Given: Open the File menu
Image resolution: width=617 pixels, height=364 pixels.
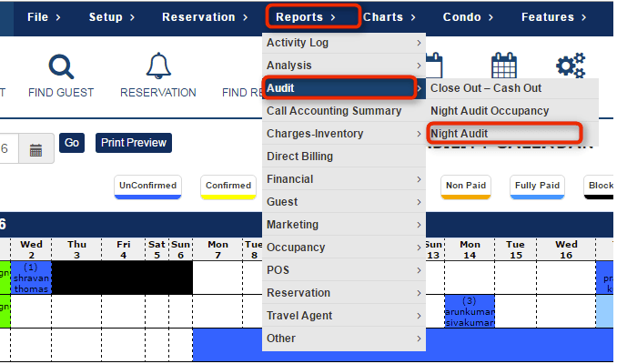Looking at the screenshot, I should [x=44, y=17].
